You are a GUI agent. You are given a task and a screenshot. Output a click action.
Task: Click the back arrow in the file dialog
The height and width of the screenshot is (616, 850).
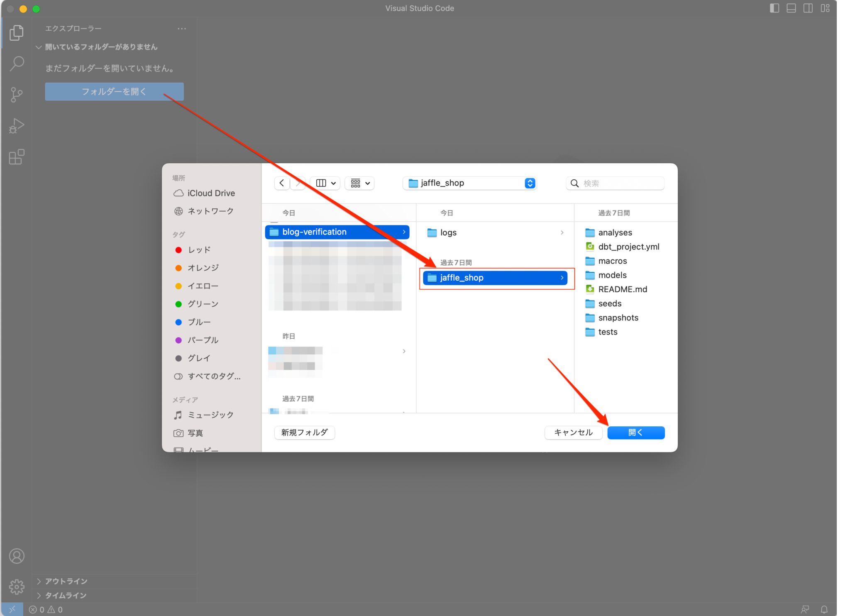[282, 183]
